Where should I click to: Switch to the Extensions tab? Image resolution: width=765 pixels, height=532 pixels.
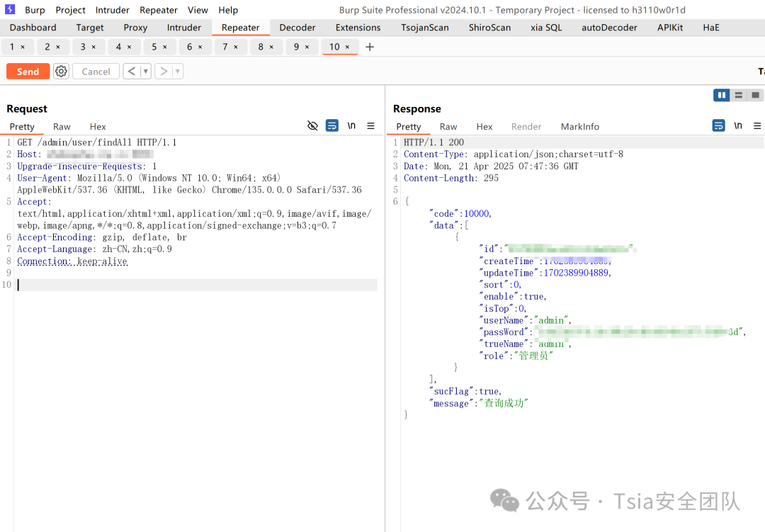tap(358, 28)
